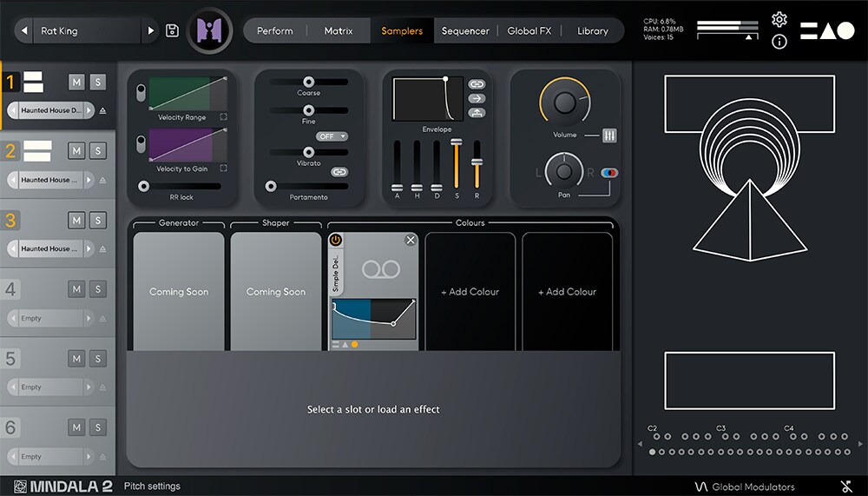The image size is (868, 496).
Task: Go to next preset after Rat King
Action: click(x=151, y=31)
